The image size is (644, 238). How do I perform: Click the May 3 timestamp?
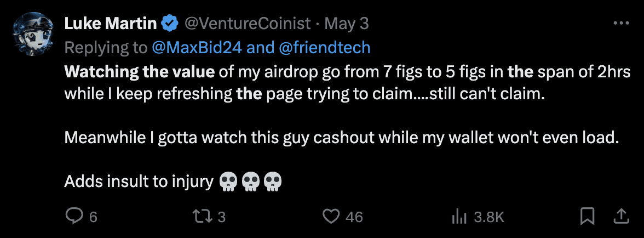[346, 24]
